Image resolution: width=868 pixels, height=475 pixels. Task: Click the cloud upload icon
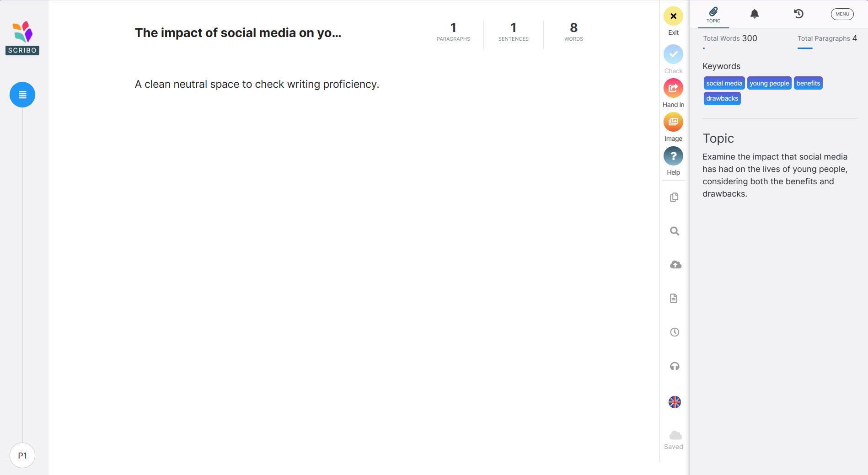point(675,265)
